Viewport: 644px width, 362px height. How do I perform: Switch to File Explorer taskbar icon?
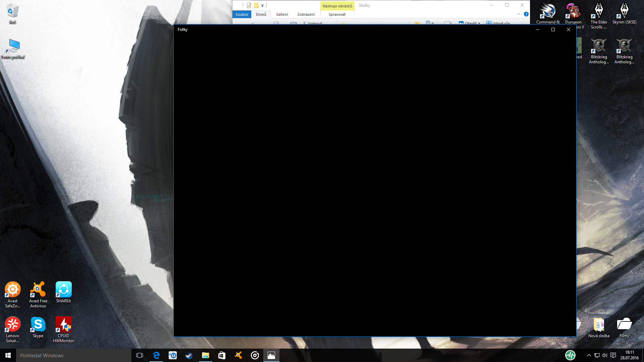(x=205, y=355)
